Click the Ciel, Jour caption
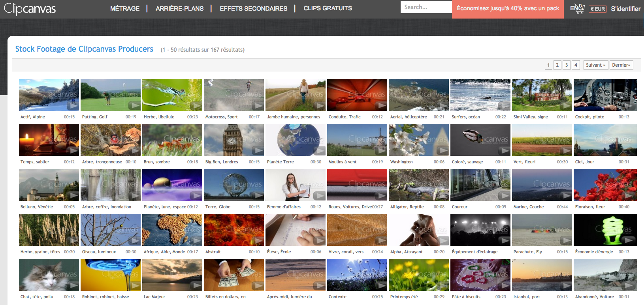This screenshot has height=305, width=644. pos(585,162)
